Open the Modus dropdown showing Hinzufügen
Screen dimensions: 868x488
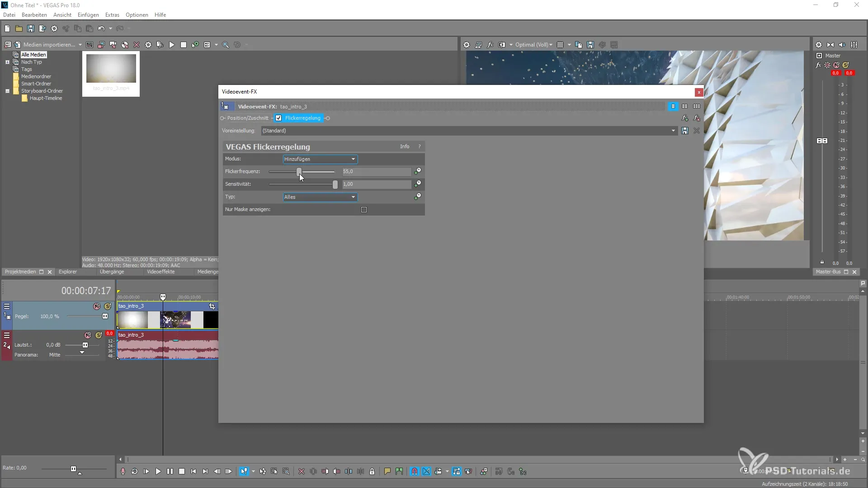tap(320, 159)
